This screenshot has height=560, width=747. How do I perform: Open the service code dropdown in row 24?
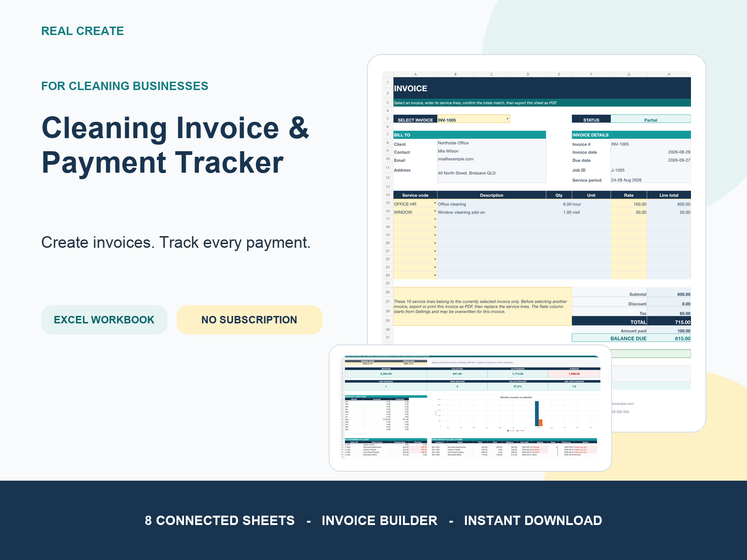pyautogui.click(x=435, y=275)
